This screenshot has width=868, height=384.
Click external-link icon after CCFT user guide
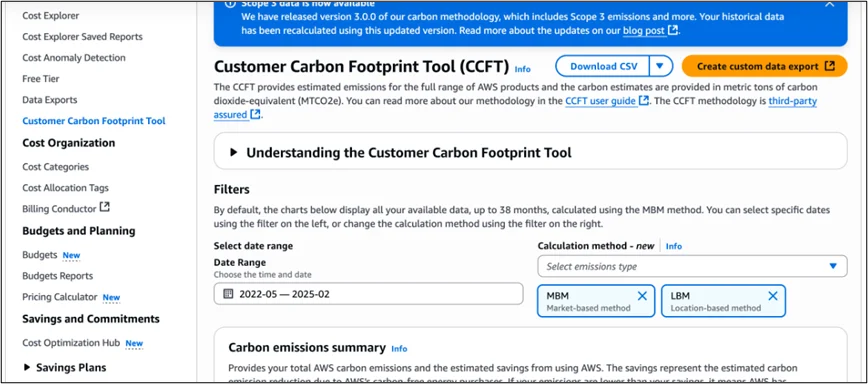pyautogui.click(x=643, y=101)
